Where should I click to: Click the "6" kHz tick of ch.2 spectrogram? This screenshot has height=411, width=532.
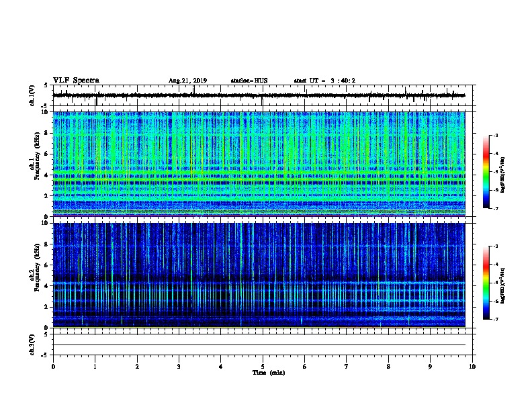pyautogui.click(x=47, y=265)
